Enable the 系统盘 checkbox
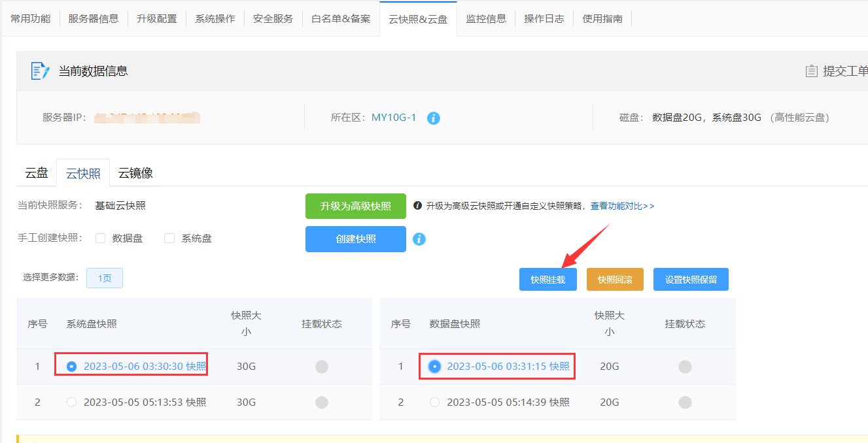Image resolution: width=868 pixels, height=443 pixels. tap(169, 238)
